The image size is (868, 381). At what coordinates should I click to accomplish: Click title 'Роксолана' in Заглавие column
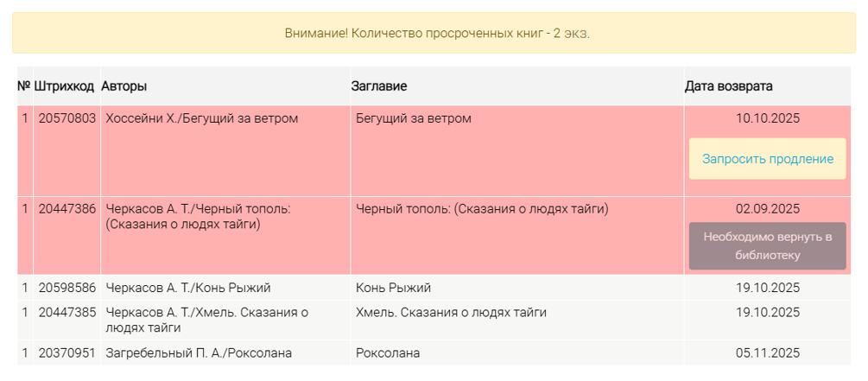388,353
